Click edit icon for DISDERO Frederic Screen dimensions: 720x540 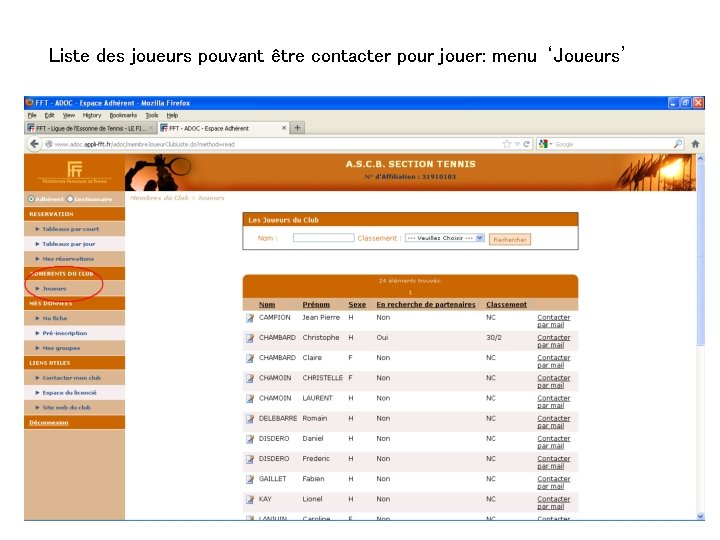(250, 459)
